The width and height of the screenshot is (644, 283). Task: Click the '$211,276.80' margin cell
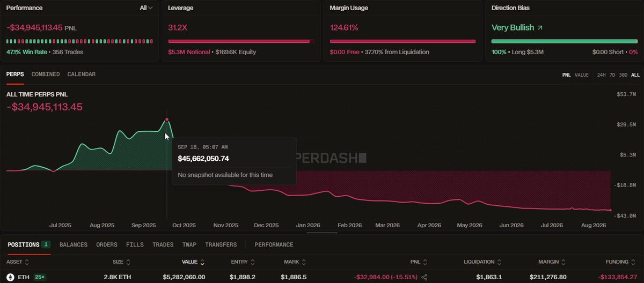548,277
